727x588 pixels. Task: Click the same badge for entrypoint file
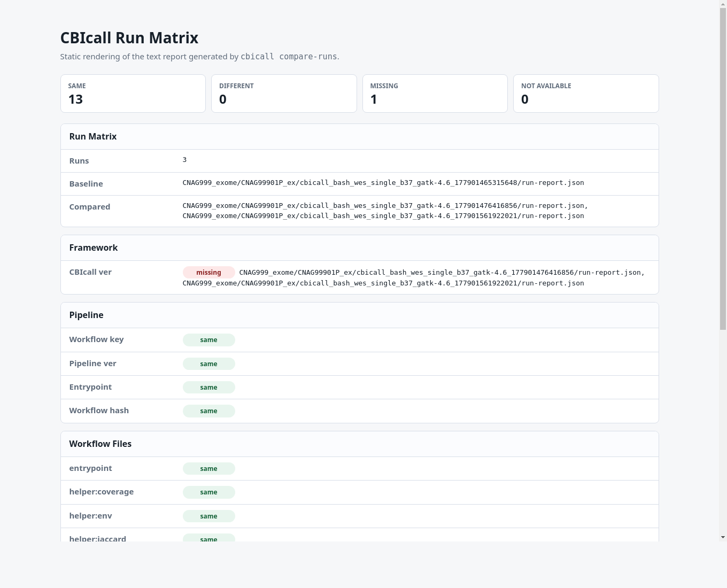click(209, 468)
